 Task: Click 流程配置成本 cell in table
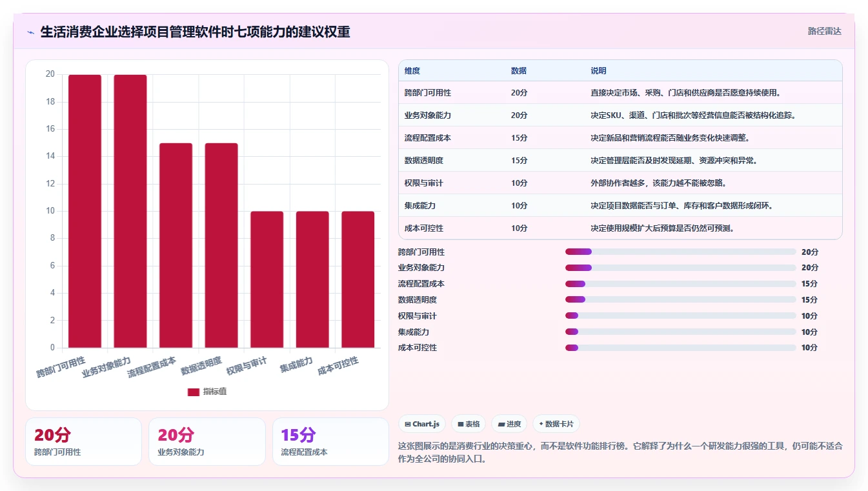pyautogui.click(x=428, y=138)
